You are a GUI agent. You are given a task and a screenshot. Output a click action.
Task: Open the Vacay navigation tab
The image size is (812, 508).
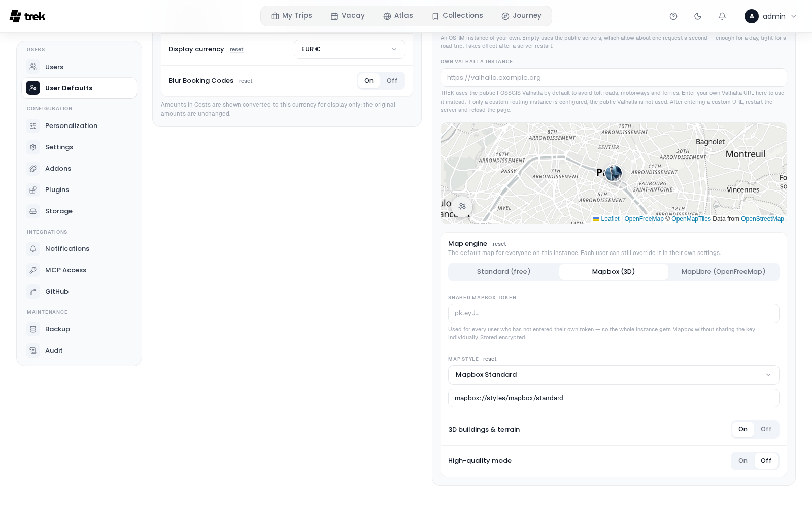(x=348, y=16)
